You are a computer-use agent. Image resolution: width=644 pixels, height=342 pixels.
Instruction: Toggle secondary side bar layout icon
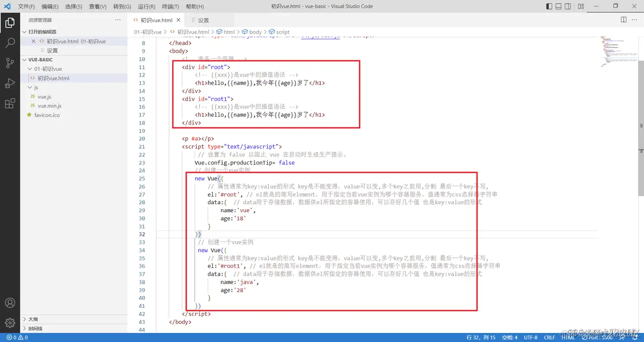[568, 7]
